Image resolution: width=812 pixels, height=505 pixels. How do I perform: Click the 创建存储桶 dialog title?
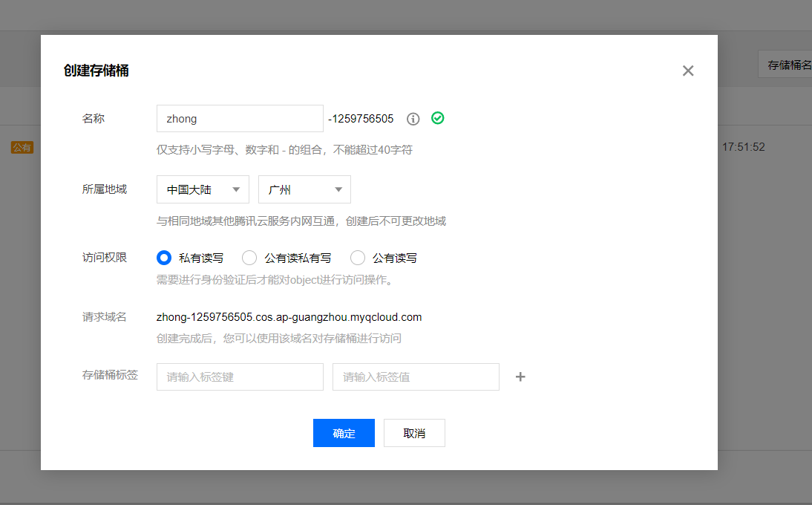[x=96, y=71]
